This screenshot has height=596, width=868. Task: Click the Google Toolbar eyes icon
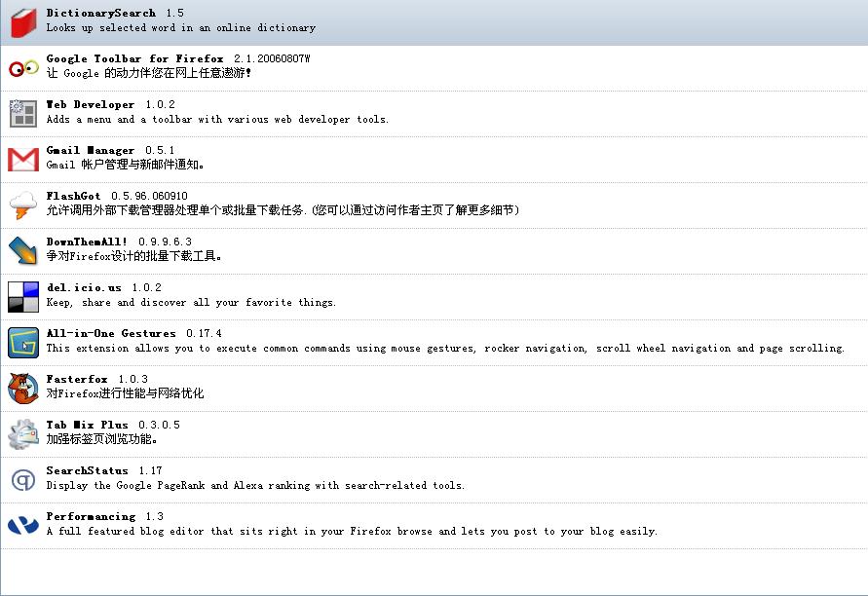click(23, 68)
